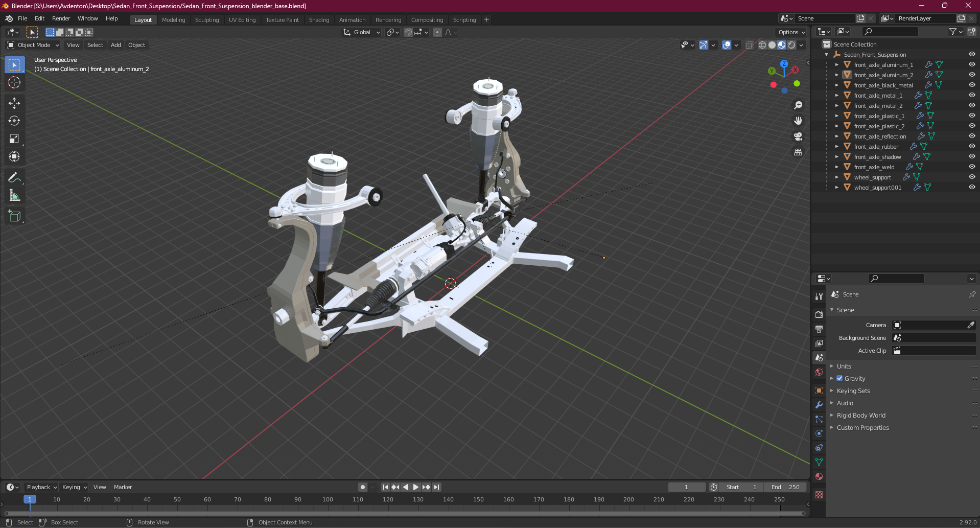Image resolution: width=980 pixels, height=528 pixels.
Task: Click the End frame value field
Action: (786, 487)
